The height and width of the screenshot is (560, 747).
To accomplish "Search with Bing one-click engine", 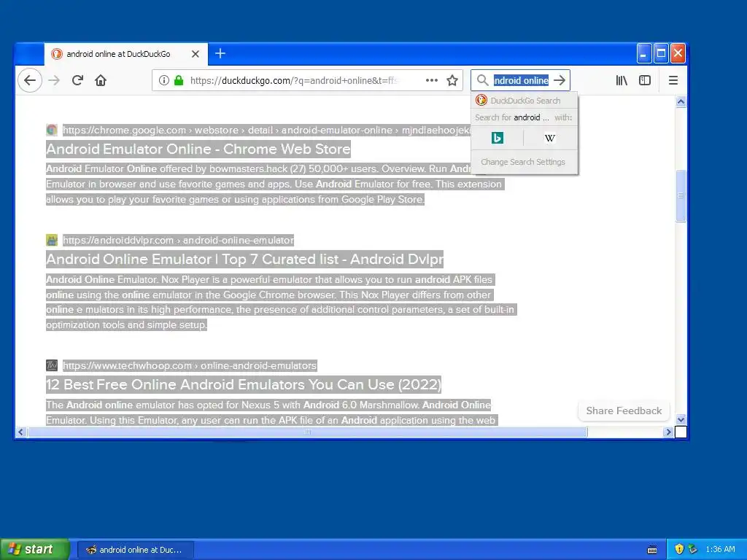I will (498, 138).
